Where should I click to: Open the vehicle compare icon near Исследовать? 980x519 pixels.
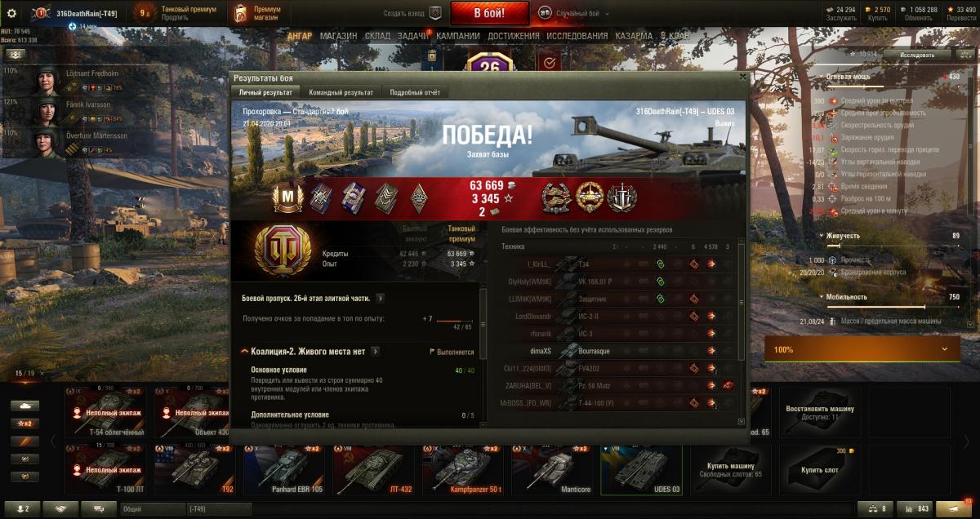tap(964, 55)
